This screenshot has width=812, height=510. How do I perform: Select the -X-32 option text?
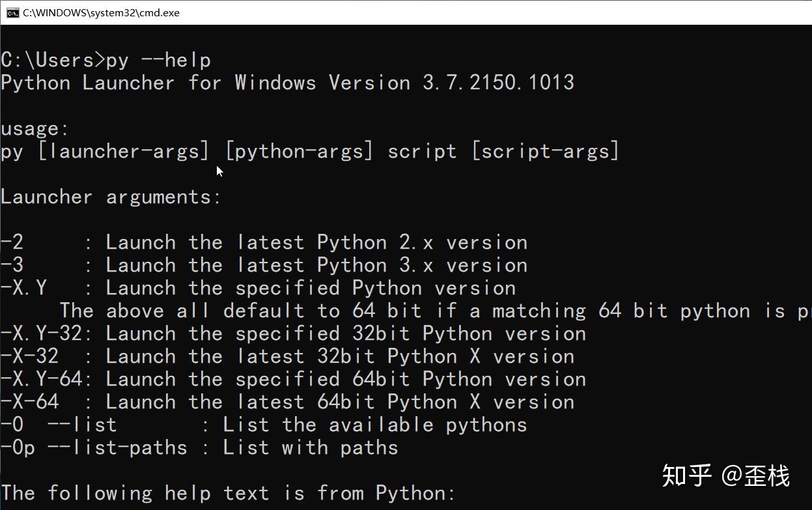[x=287, y=356]
